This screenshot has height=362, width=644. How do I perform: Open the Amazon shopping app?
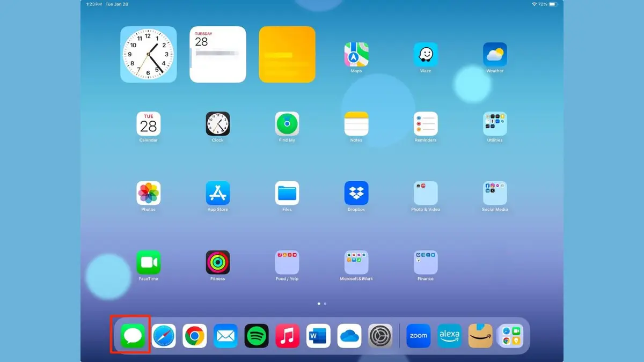480,336
